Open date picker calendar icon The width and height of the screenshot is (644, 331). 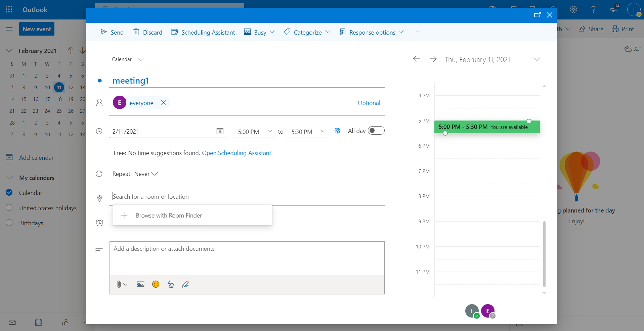220,131
